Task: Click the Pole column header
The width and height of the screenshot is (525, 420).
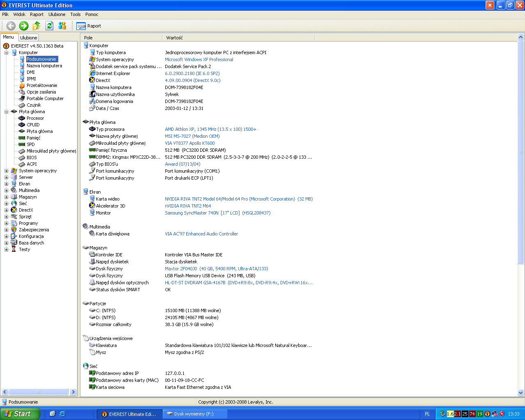Action: [121, 38]
